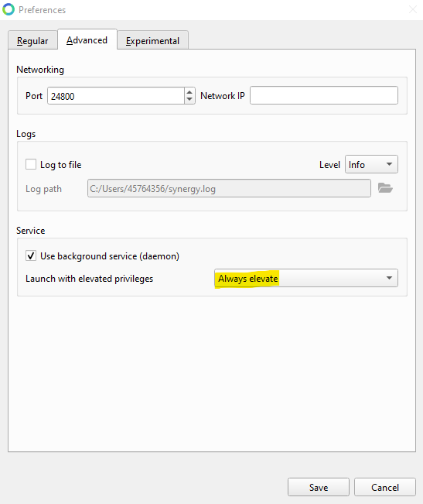Viewport: 423px width, 504px height.
Task: Click the folder icon to browse log path
Action: [x=385, y=188]
